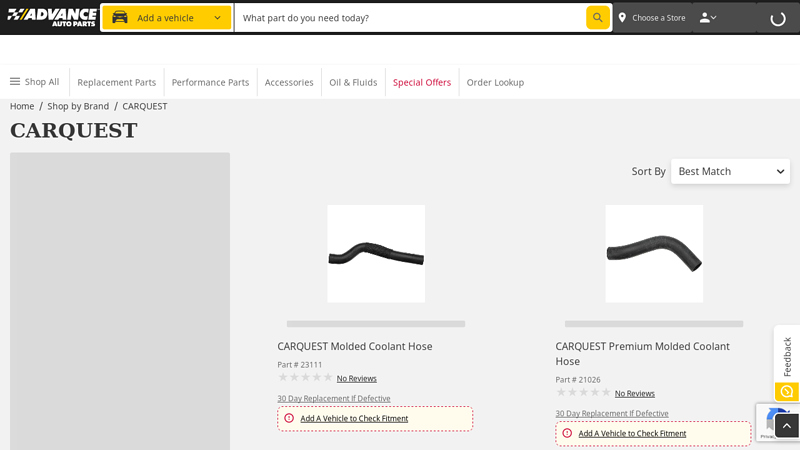
Task: Click star rating for part 23111
Action: tap(305, 378)
